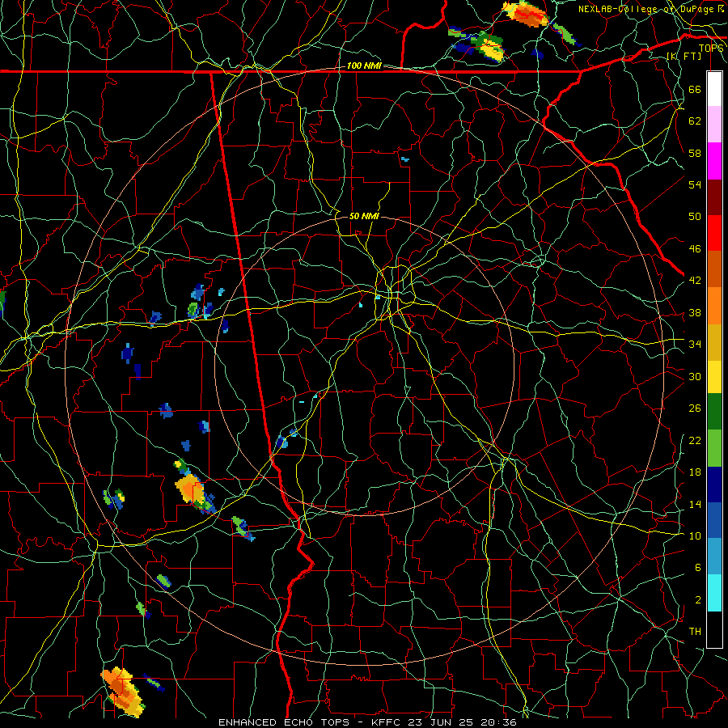Screen dimensions: 728x728
Task: Click the light pink legend color band
Action: coord(714,125)
